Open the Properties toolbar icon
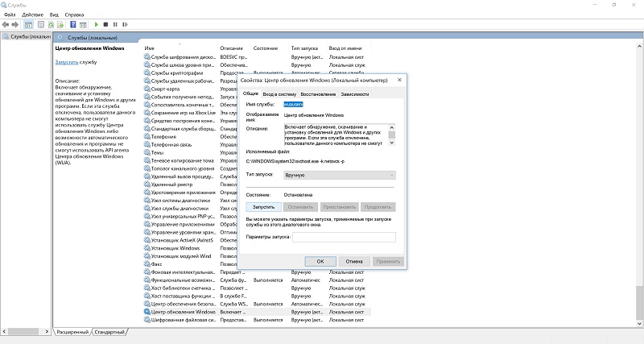This screenshot has height=344, width=644. pos(41,25)
